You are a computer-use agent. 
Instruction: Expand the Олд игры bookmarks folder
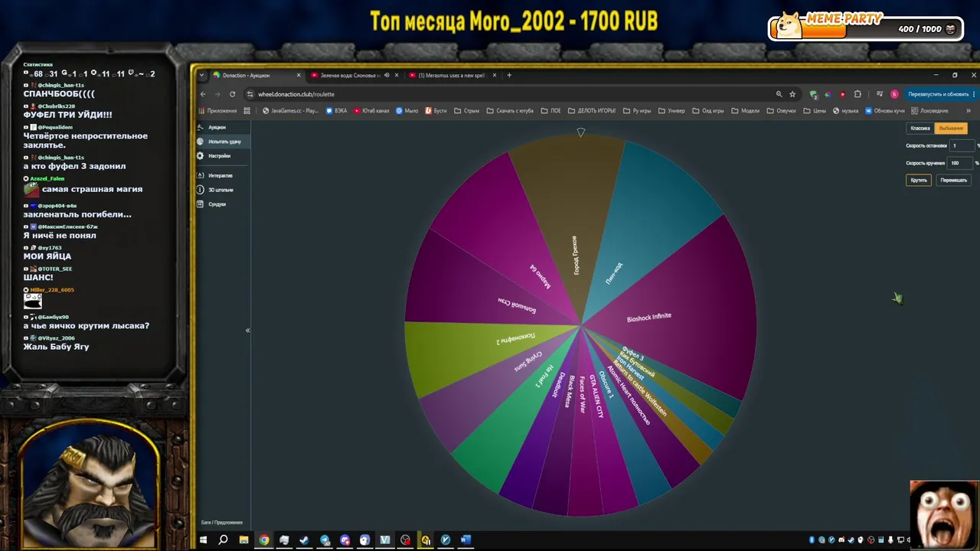(x=708, y=111)
